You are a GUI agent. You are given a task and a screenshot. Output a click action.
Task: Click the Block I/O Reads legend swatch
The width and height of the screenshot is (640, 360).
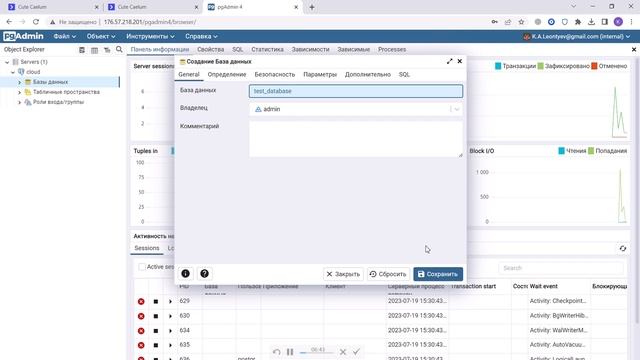(x=561, y=151)
